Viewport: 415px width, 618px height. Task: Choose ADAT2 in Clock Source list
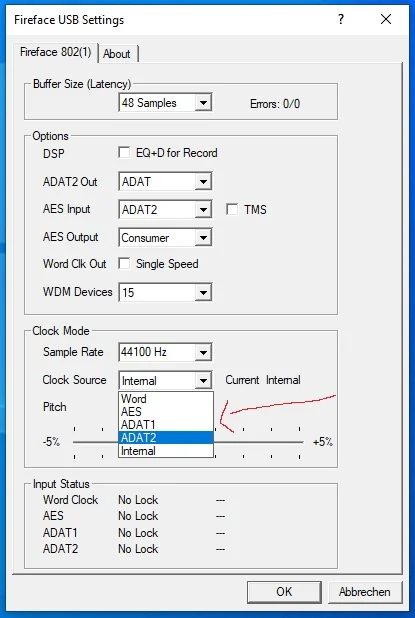point(166,437)
